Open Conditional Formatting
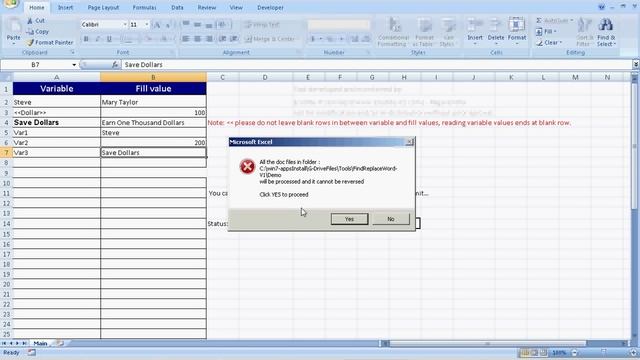This screenshot has height=360, width=640. (x=393, y=32)
